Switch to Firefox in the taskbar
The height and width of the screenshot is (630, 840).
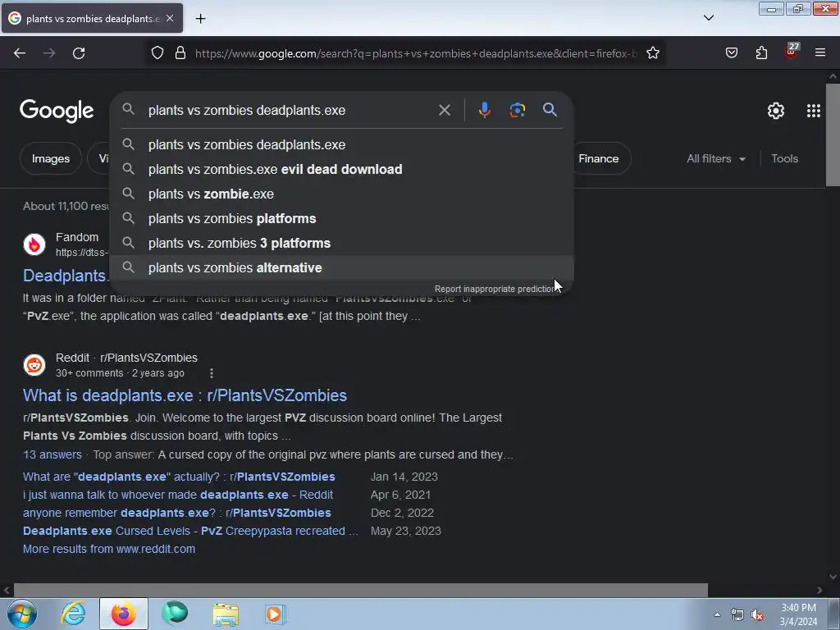pos(124,614)
